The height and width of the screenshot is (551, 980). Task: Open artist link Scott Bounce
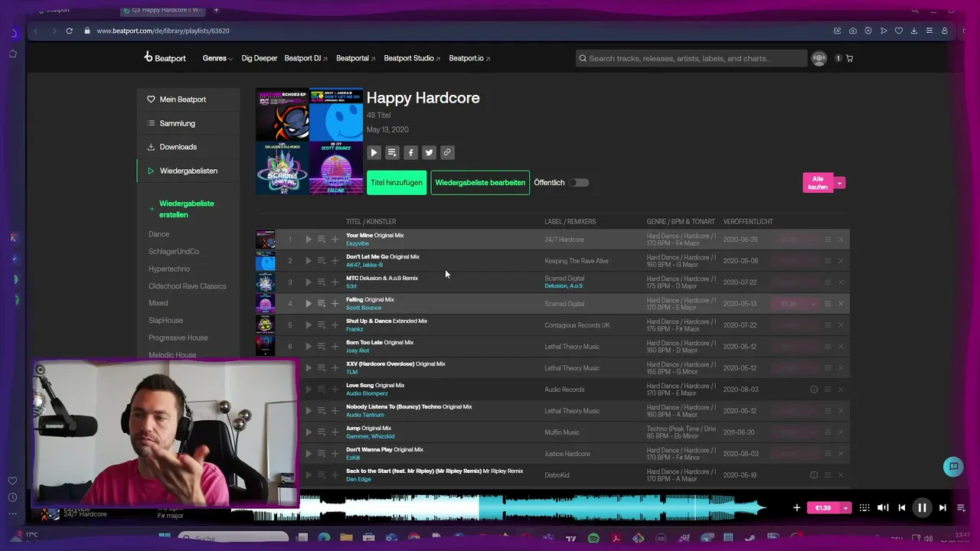pyautogui.click(x=364, y=308)
